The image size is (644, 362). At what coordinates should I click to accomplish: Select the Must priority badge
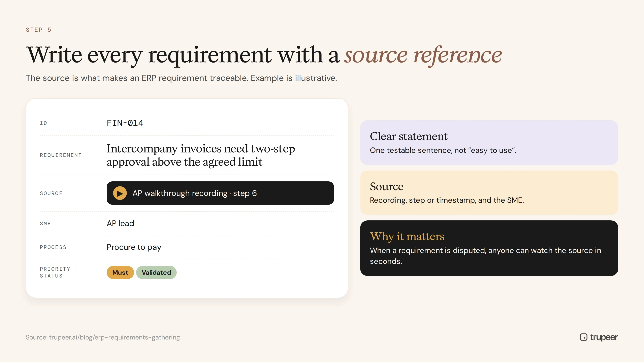tap(120, 272)
